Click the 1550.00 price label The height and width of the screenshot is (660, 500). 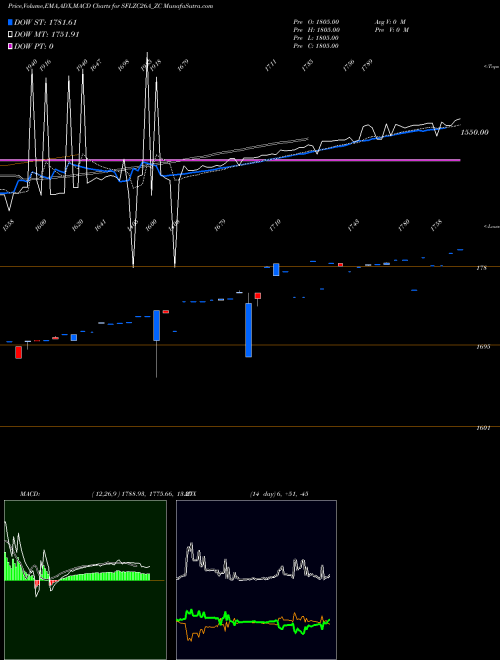click(x=475, y=132)
